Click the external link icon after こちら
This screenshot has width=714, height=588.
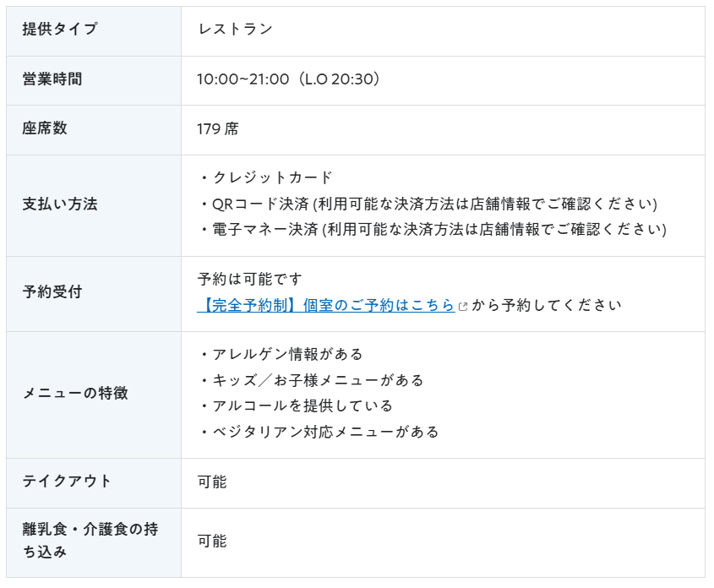(463, 307)
